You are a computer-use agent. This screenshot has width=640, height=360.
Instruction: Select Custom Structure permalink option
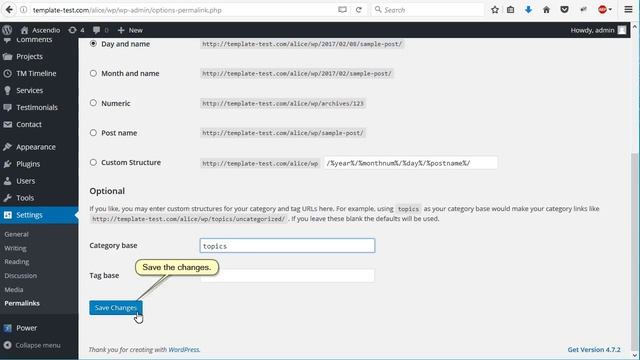(93, 162)
